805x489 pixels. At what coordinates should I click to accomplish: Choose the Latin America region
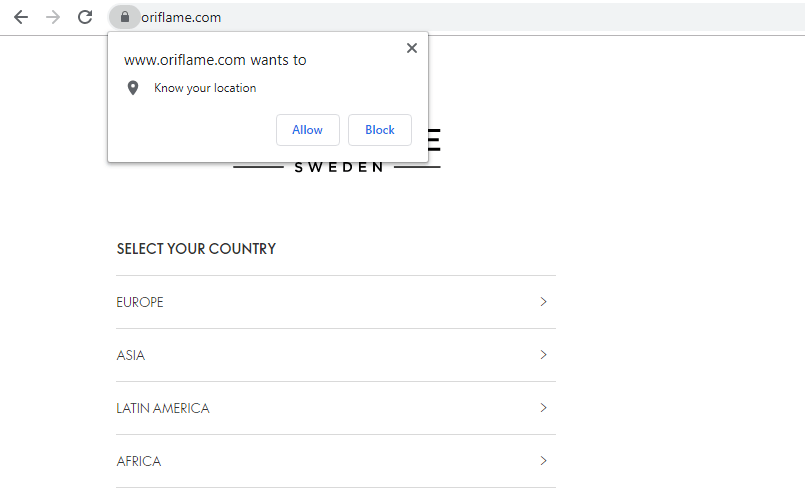pyautogui.click(x=163, y=408)
